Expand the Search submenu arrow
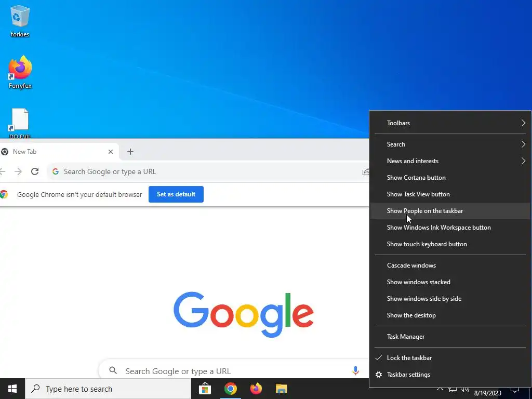 [x=523, y=144]
